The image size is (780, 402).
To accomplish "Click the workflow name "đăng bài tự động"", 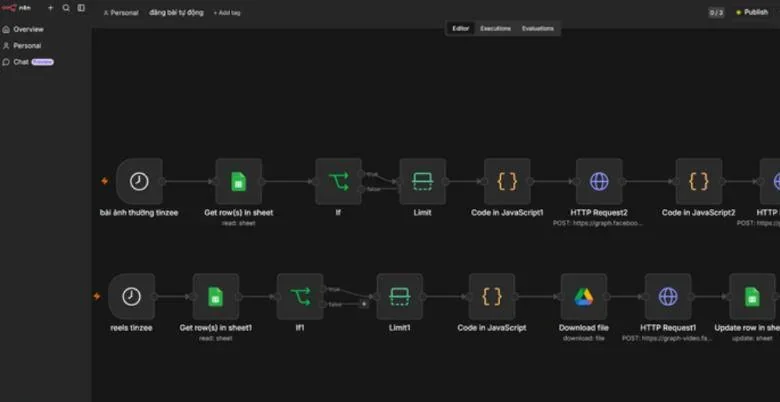I will pos(176,12).
